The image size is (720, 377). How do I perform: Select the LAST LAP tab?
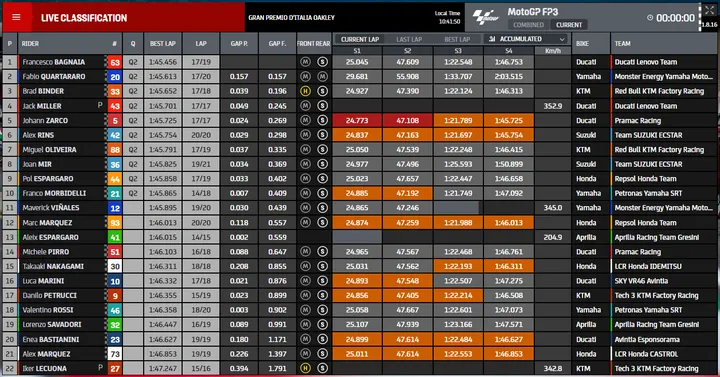click(409, 39)
